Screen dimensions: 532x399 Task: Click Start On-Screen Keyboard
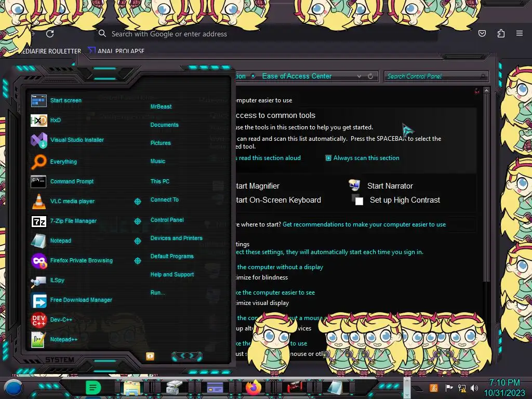click(278, 200)
